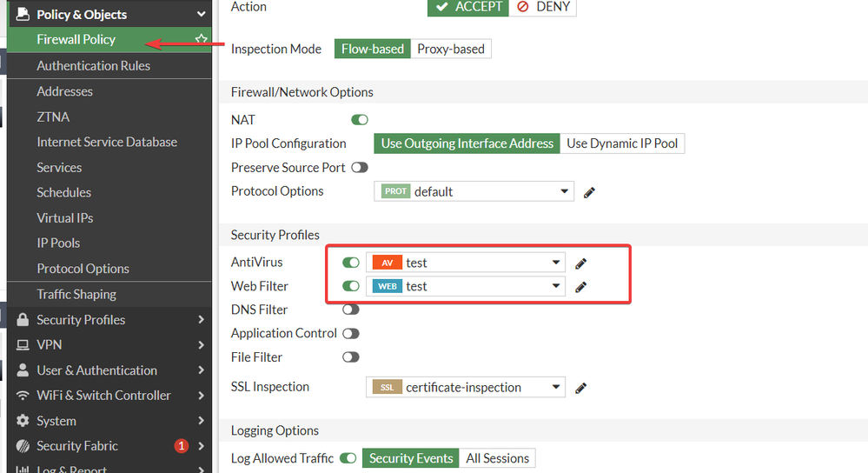Go to Virtual IPs page
The width and height of the screenshot is (868, 473).
[64, 218]
